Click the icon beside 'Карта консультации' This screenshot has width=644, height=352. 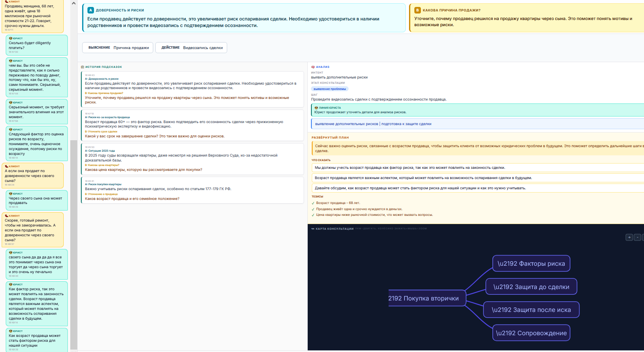[313, 229]
